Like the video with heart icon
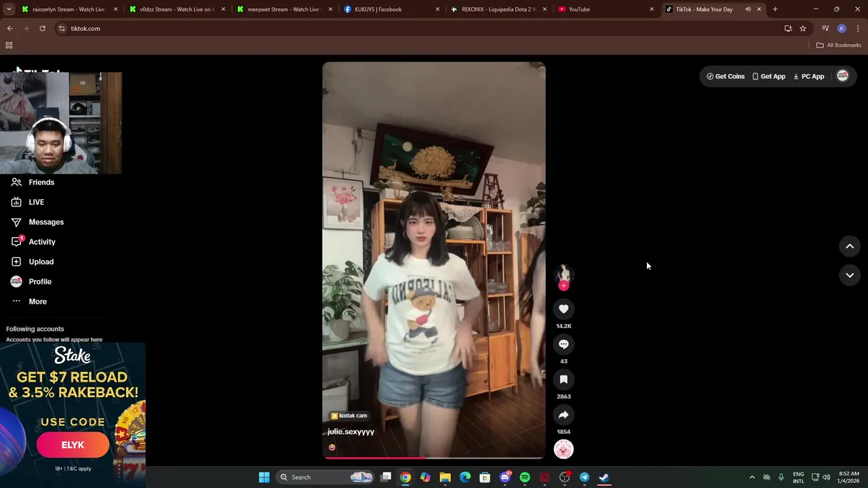The width and height of the screenshot is (868, 488). [564, 309]
